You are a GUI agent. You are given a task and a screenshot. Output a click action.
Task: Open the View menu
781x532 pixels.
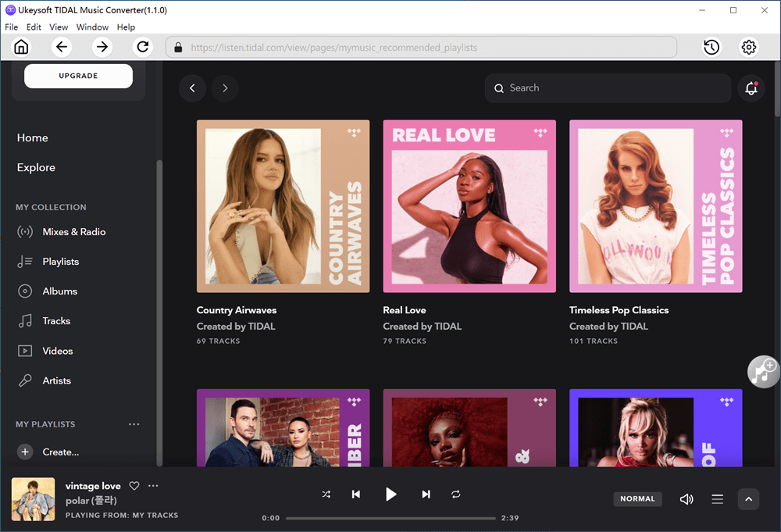59,27
